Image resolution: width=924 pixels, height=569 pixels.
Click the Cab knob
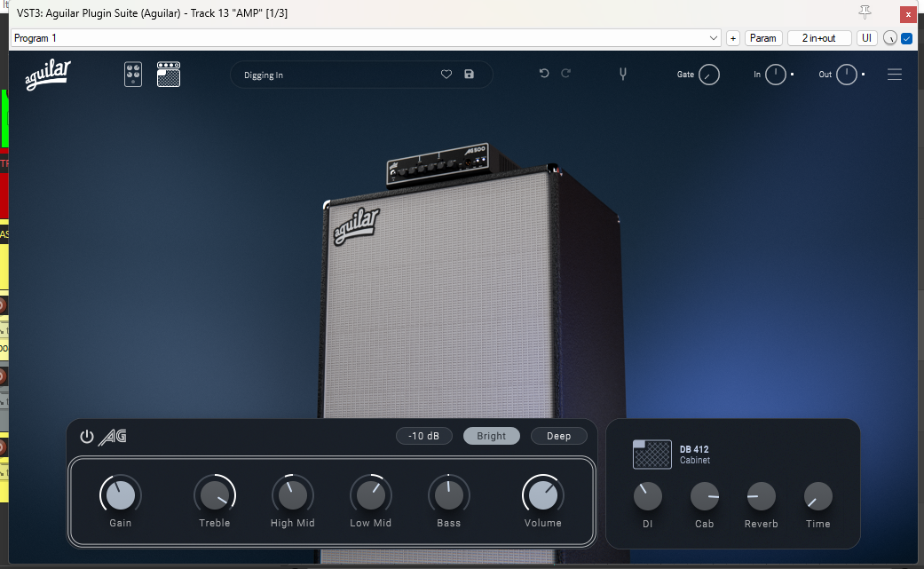point(705,496)
